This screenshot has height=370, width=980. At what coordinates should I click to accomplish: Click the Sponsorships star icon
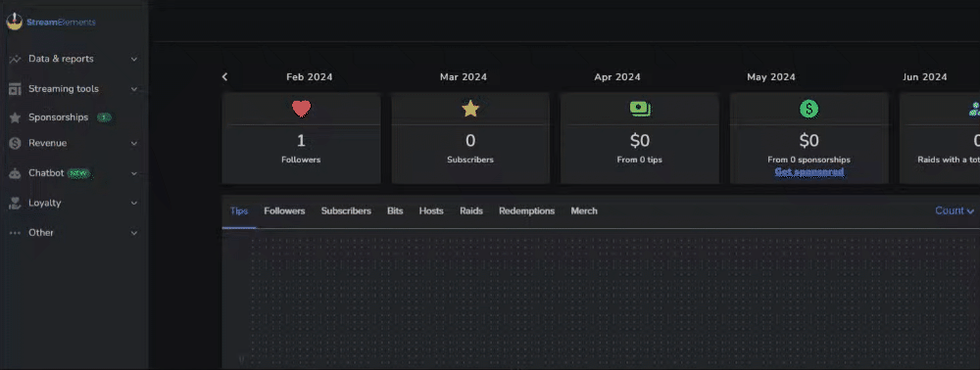click(15, 117)
